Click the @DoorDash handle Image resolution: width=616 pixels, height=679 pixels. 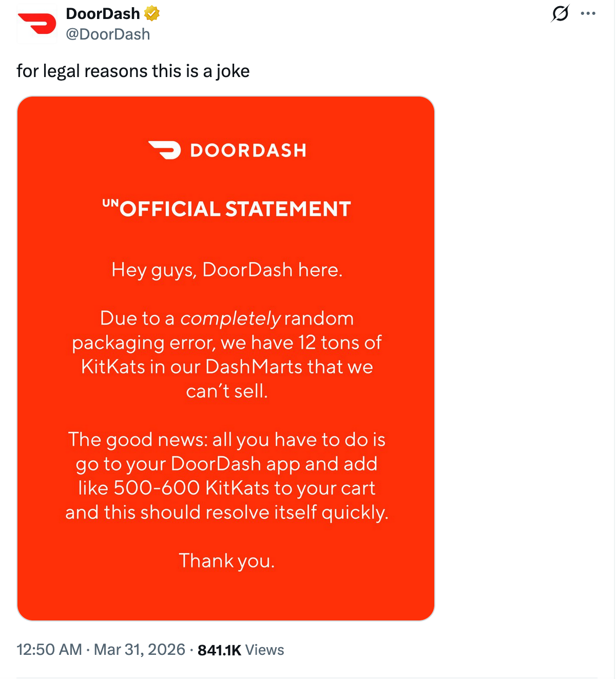pyautogui.click(x=108, y=34)
